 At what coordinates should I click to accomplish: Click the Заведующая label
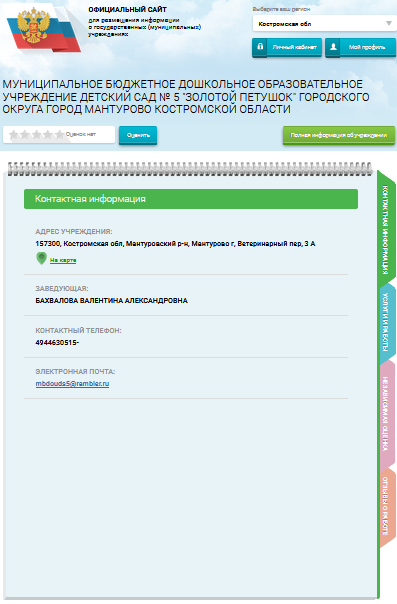click(x=62, y=289)
